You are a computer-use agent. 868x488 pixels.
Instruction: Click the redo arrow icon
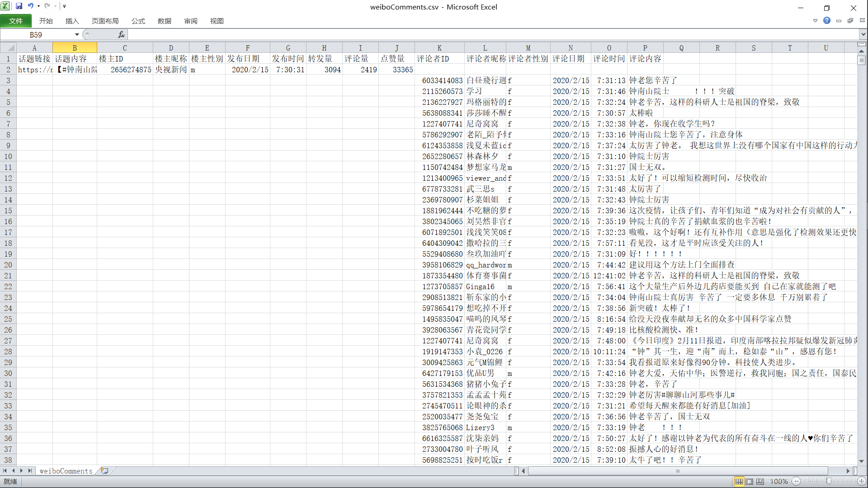[x=47, y=6]
